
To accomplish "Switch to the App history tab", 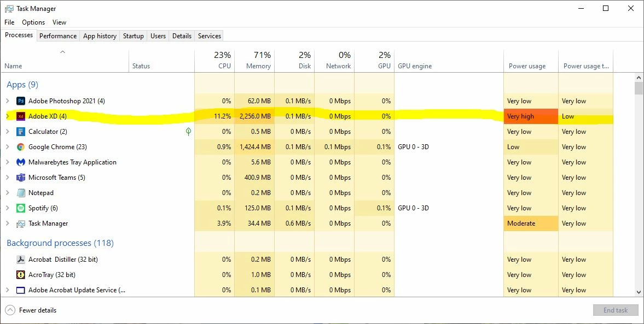I will click(100, 36).
